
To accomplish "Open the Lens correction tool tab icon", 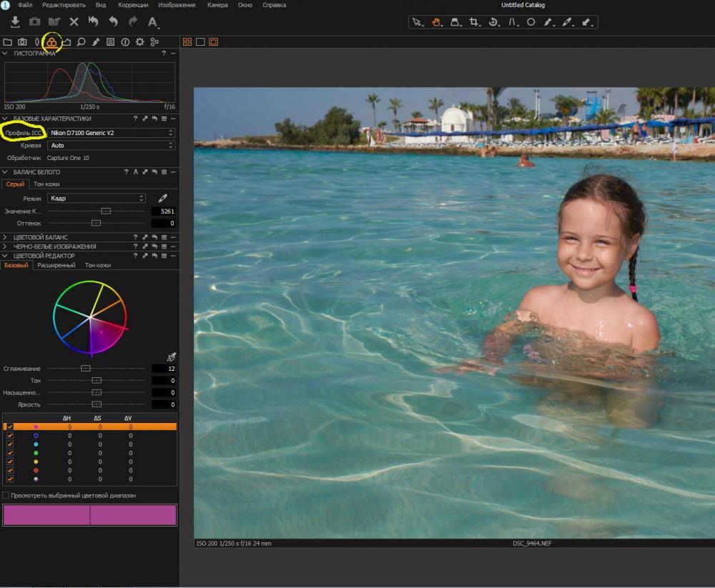I will [37, 42].
